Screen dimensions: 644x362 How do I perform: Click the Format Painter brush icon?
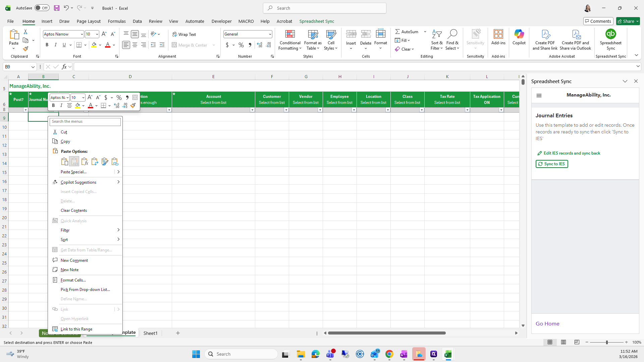[x=25, y=49]
